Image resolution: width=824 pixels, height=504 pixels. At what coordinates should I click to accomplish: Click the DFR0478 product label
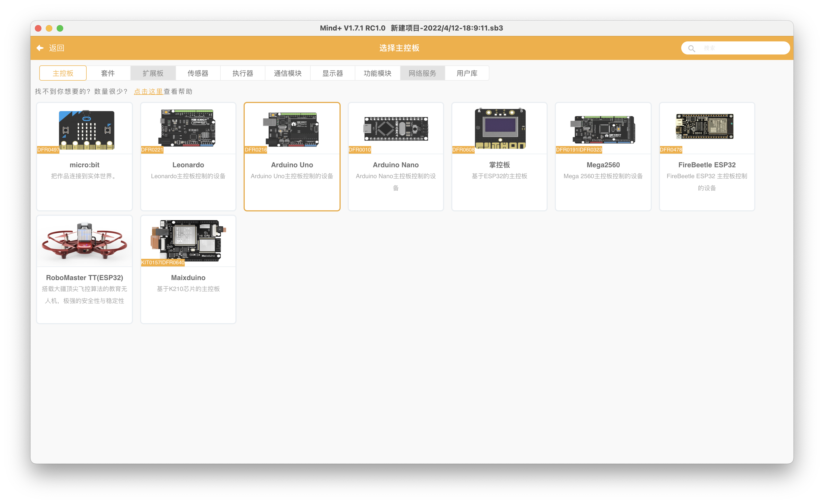pos(671,150)
